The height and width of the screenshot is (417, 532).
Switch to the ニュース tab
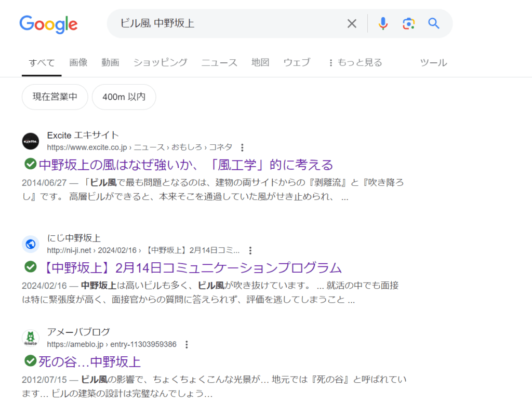point(219,63)
